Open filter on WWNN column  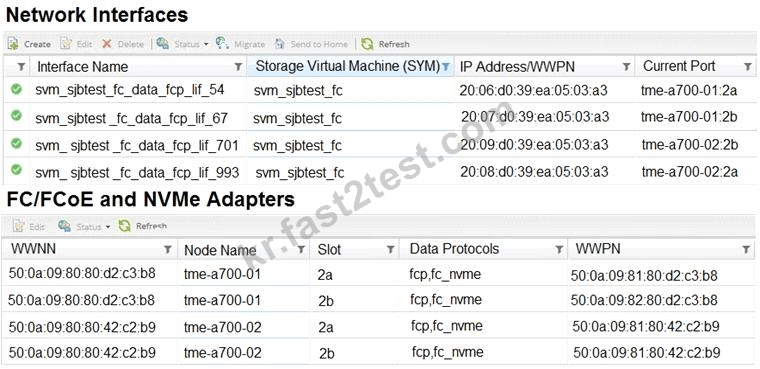click(x=168, y=249)
